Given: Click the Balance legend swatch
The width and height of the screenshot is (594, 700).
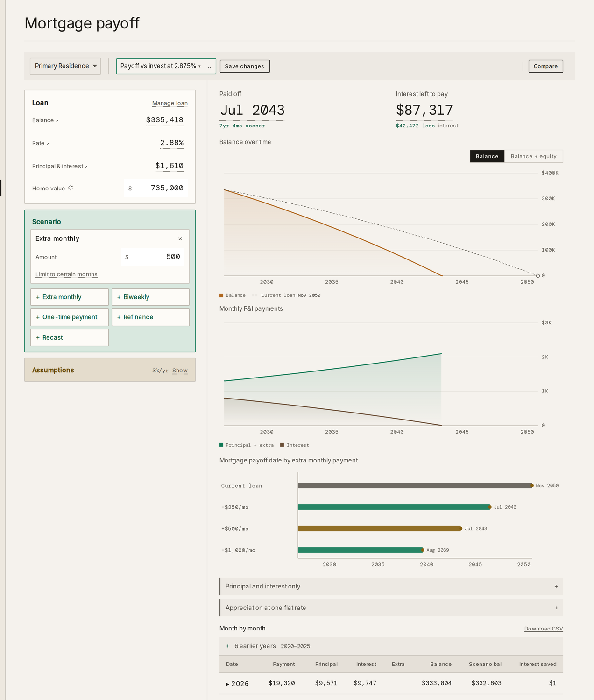Looking at the screenshot, I should [x=221, y=295].
